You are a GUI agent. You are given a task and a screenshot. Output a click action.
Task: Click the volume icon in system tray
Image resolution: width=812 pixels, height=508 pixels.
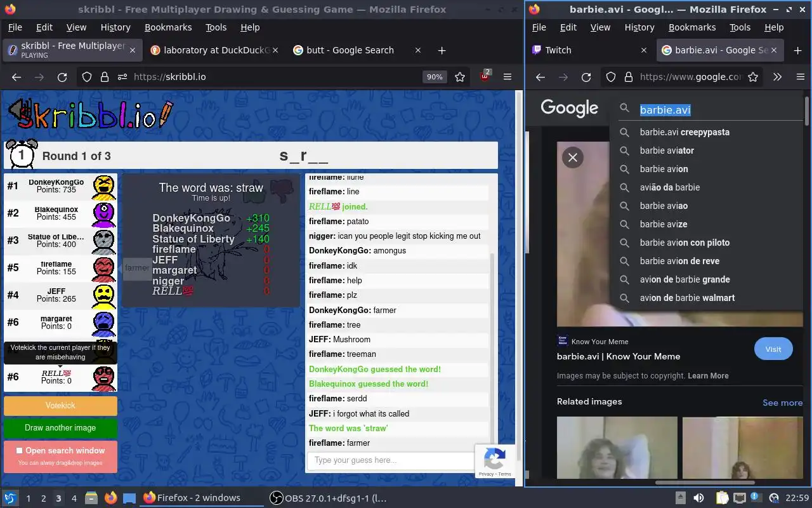coord(698,498)
